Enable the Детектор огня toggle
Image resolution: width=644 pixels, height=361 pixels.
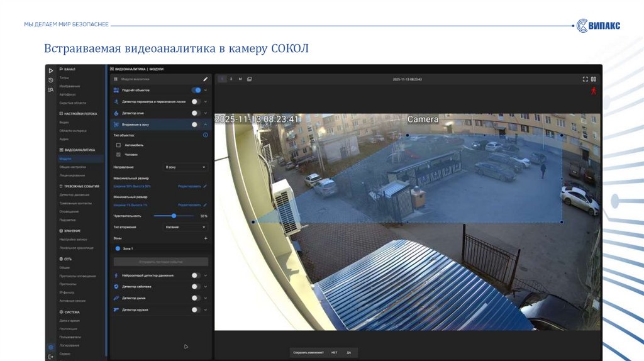196,113
